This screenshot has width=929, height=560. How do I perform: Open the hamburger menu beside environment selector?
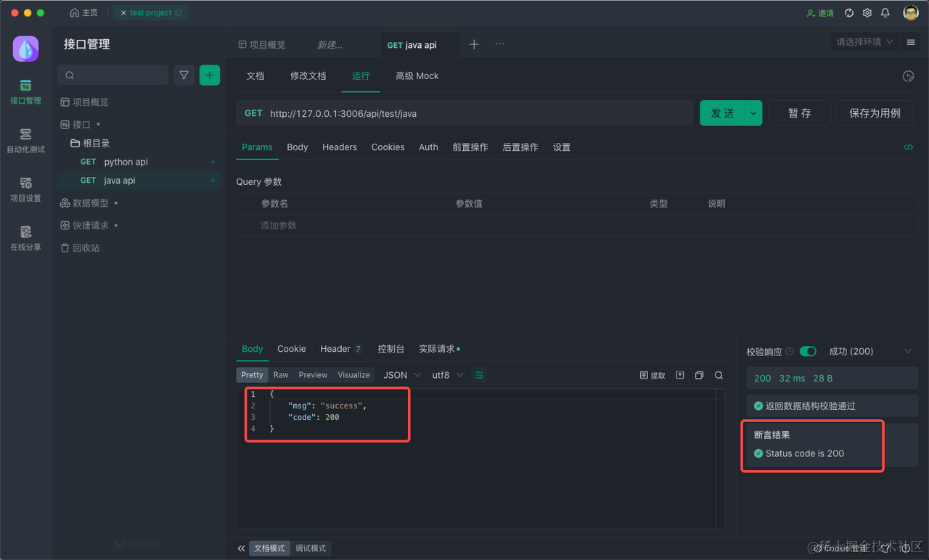coord(911,42)
